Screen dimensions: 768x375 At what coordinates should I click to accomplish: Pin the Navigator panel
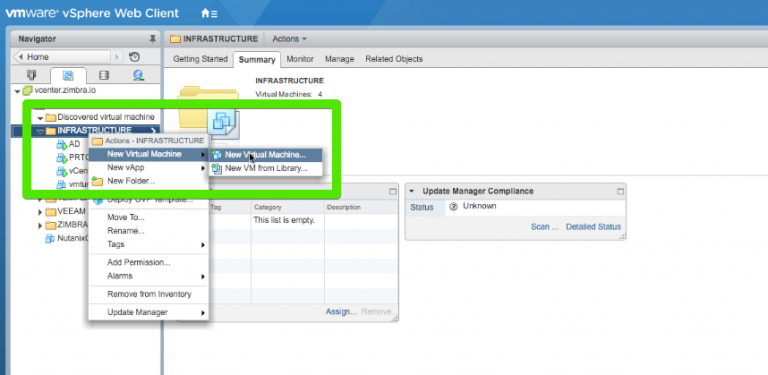tap(152, 39)
